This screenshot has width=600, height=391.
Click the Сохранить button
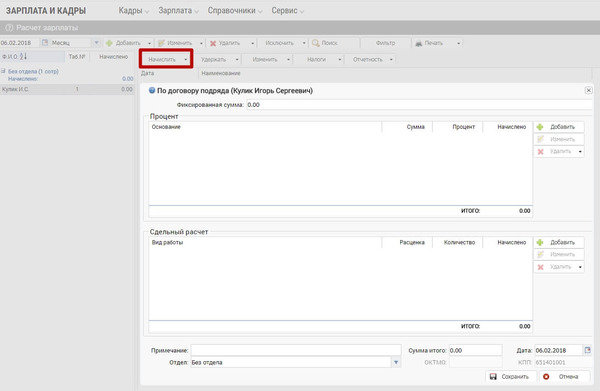click(510, 376)
